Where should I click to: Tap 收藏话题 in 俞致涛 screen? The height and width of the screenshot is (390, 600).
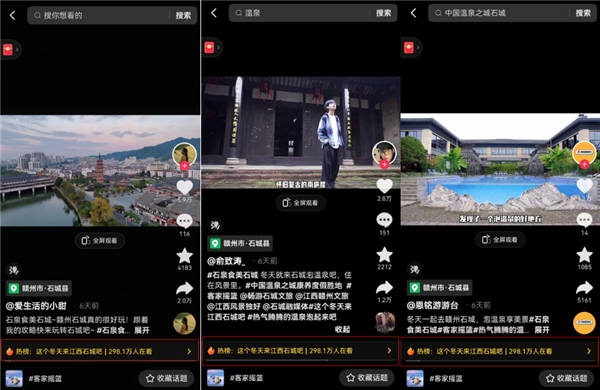[x=367, y=378]
